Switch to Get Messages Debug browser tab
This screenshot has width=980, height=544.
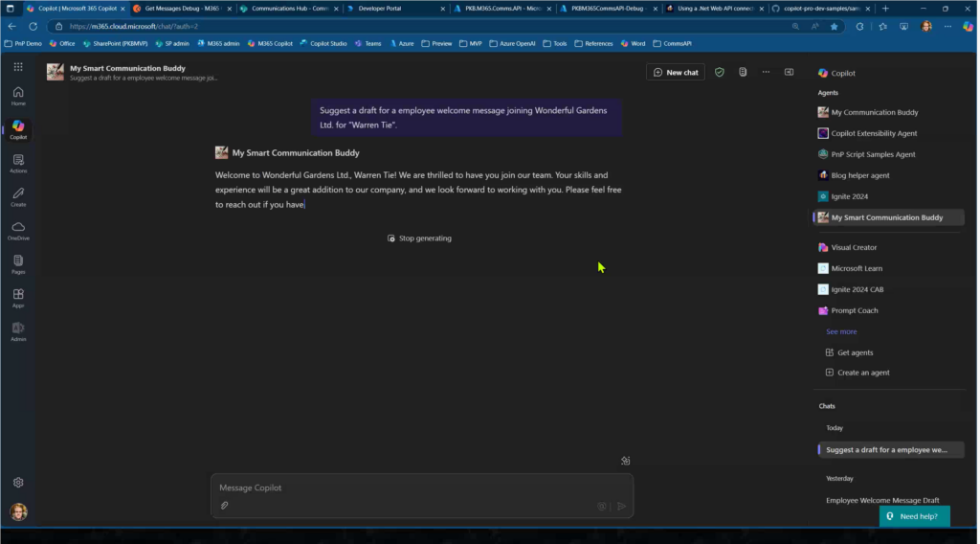182,9
